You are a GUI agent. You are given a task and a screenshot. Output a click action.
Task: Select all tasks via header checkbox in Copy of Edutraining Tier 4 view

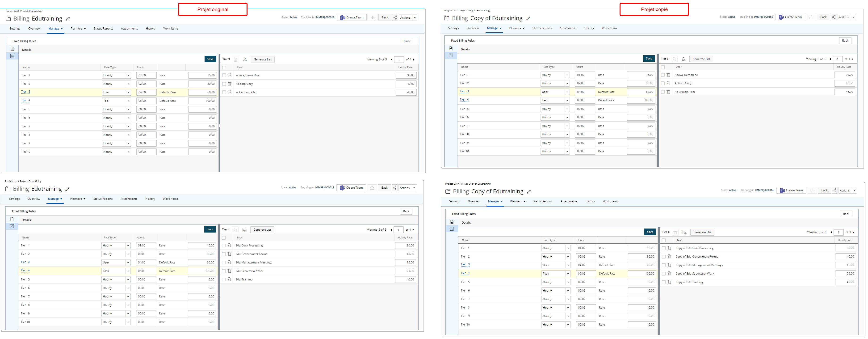(x=663, y=241)
